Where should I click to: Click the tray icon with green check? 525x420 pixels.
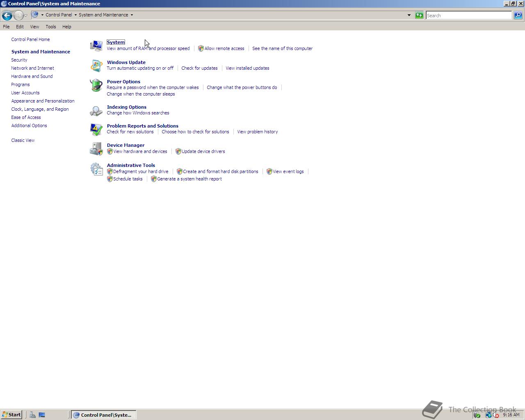click(x=477, y=415)
